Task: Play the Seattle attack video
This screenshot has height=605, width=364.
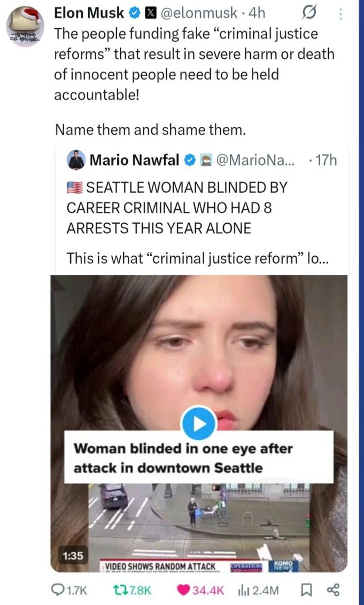Action: [x=198, y=424]
